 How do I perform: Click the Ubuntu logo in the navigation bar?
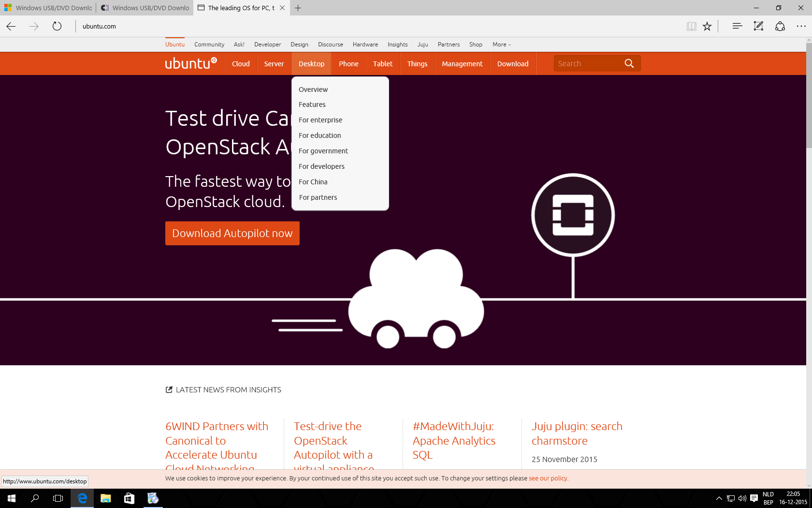tap(190, 63)
